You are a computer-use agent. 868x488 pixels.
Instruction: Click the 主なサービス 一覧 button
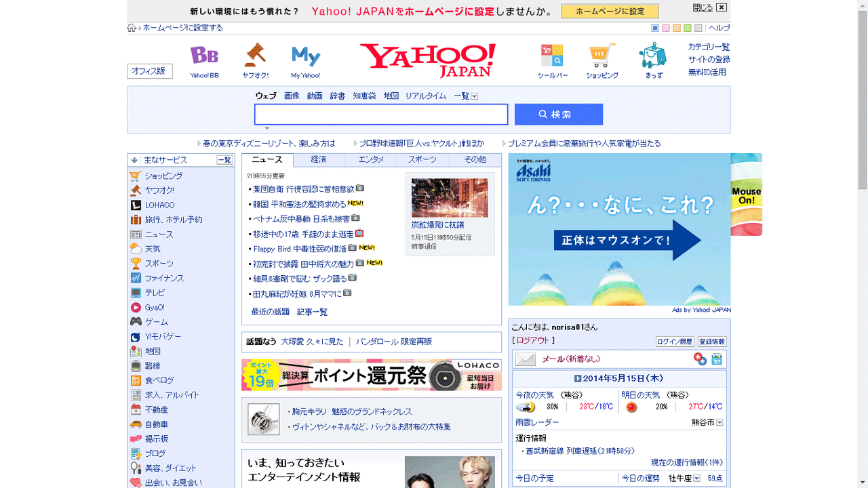[224, 160]
